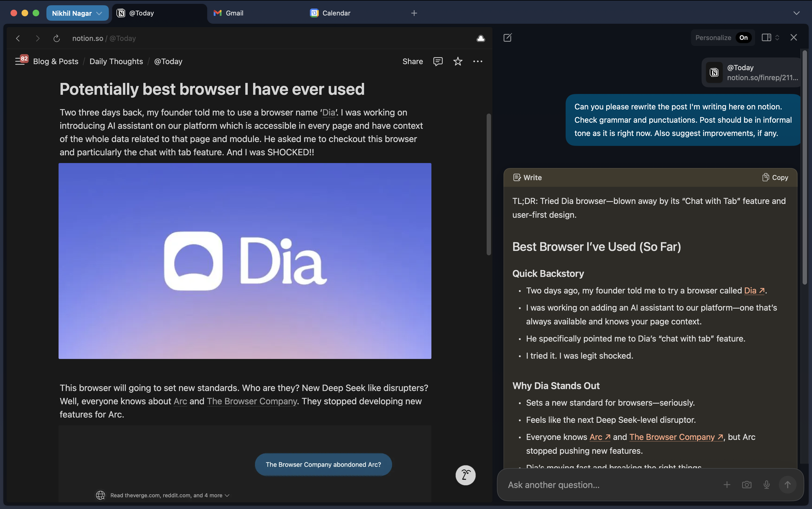Open Blog & Posts breadcrumb

tap(56, 61)
